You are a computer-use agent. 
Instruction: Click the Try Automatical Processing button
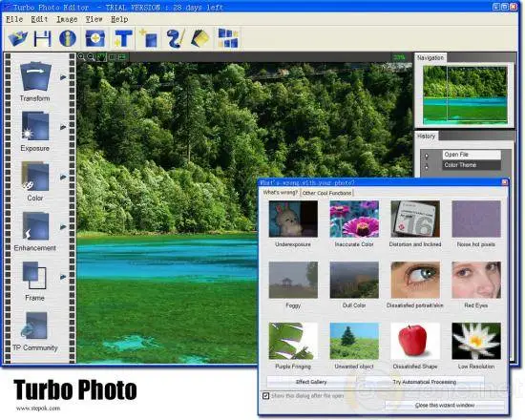tap(424, 382)
